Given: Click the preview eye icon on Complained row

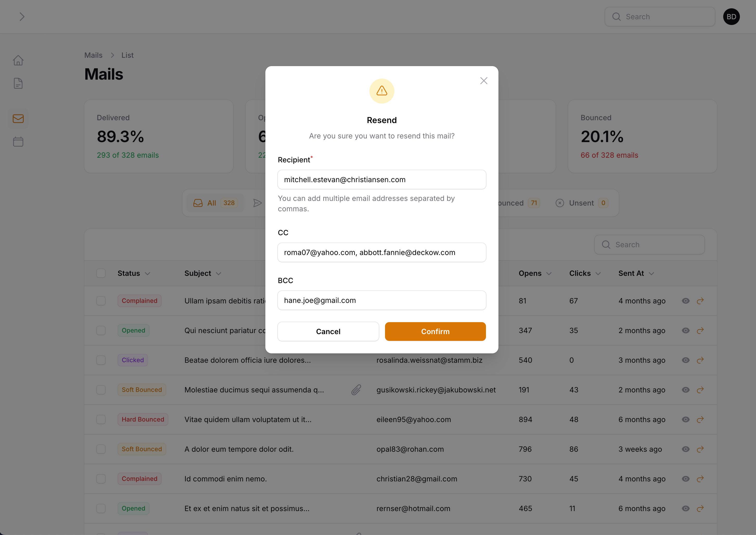Looking at the screenshot, I should (x=685, y=301).
